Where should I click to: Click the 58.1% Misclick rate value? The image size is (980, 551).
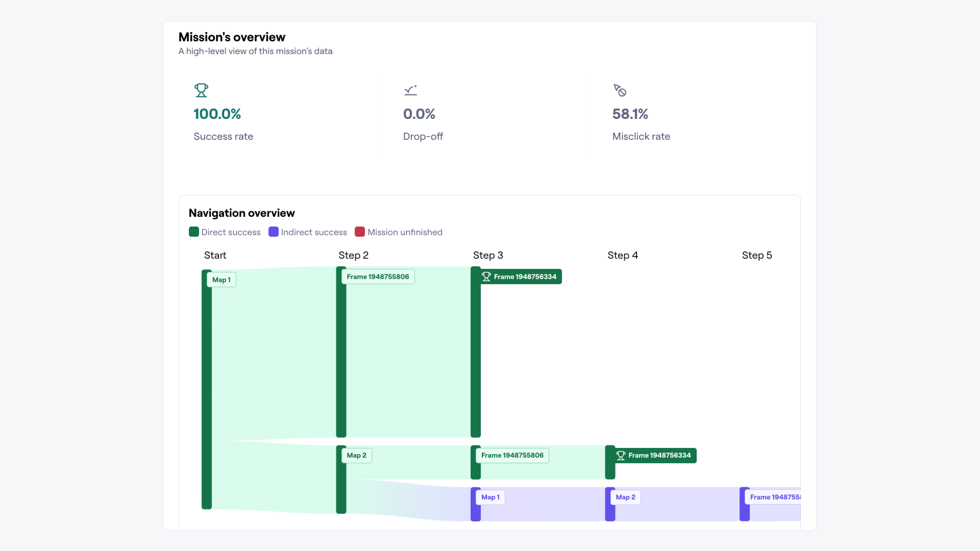(x=630, y=114)
